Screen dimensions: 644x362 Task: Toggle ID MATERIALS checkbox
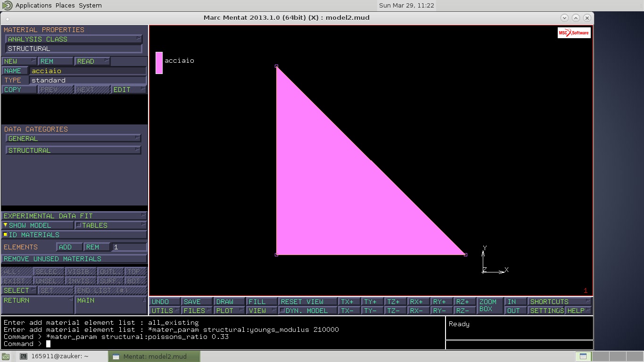(x=74, y=235)
